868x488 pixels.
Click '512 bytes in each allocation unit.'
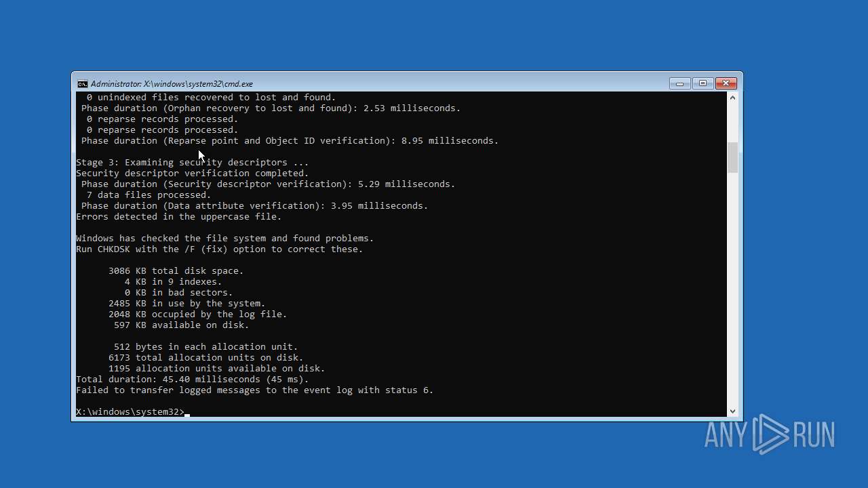point(206,347)
